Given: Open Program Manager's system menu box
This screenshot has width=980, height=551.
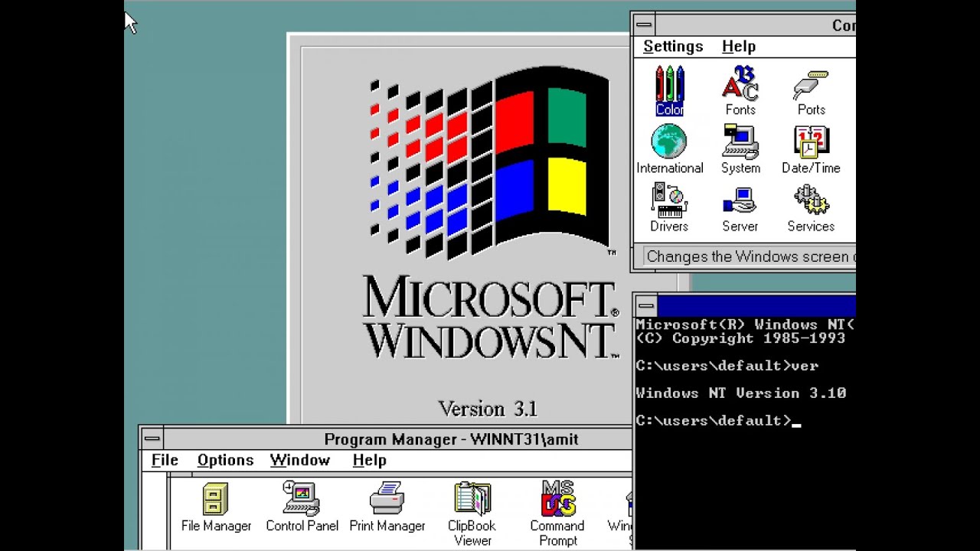Looking at the screenshot, I should pyautogui.click(x=152, y=439).
